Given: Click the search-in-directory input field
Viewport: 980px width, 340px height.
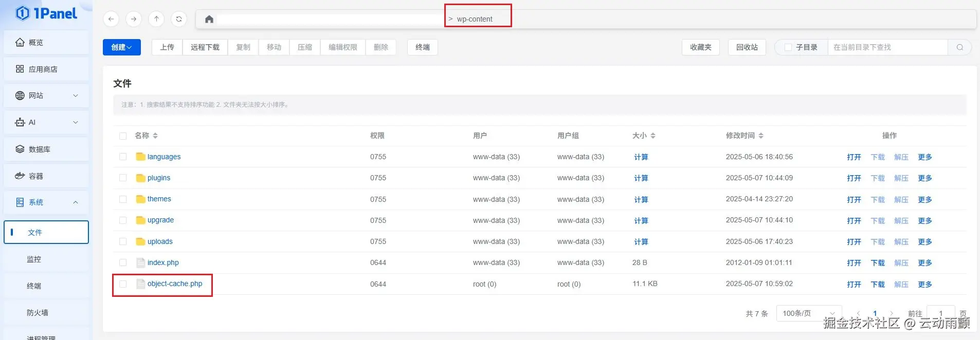Looking at the screenshot, I should tap(887, 47).
